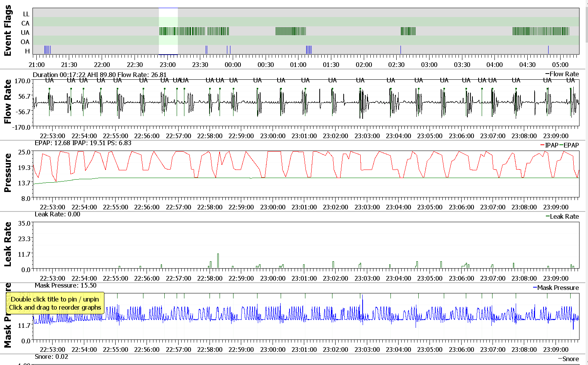Click the Flow Rate graph title
The image size is (588, 365).
point(8,101)
